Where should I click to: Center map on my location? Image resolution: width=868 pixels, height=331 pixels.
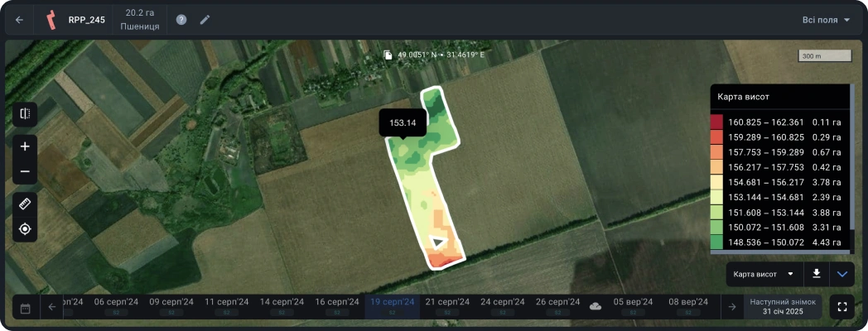25,228
